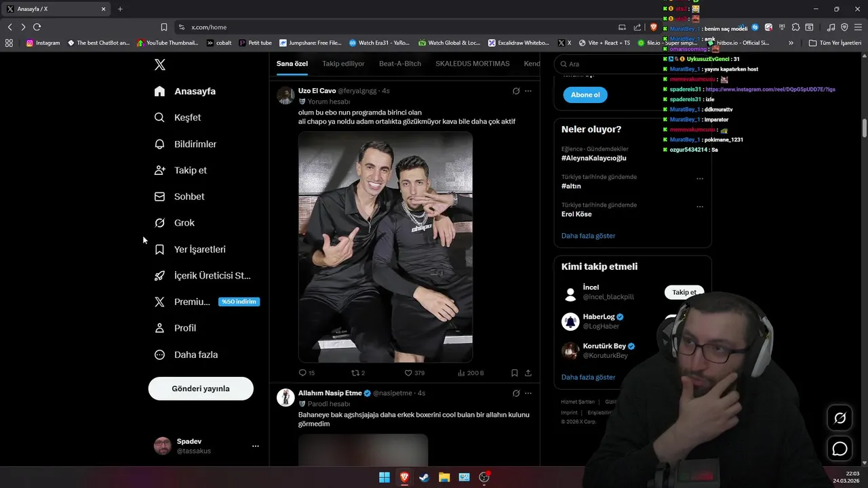Go back in browser
Image resolution: width=868 pixels, height=488 pixels.
(9, 27)
